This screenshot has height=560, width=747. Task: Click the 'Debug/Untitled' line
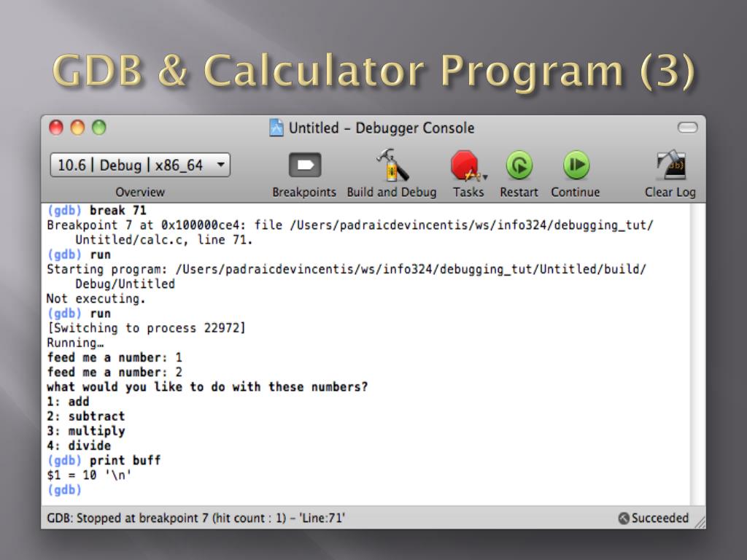tap(125, 284)
